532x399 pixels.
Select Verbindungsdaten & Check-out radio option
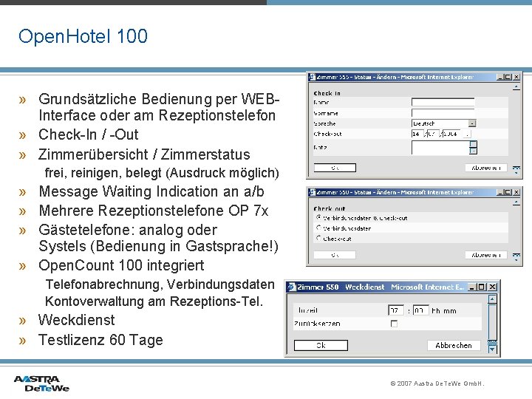click(x=318, y=217)
